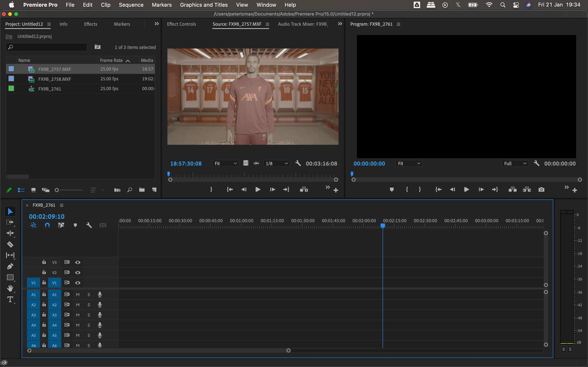Open source playback resolution 1/8 dropdown
The width and height of the screenshot is (588, 367).
276,163
